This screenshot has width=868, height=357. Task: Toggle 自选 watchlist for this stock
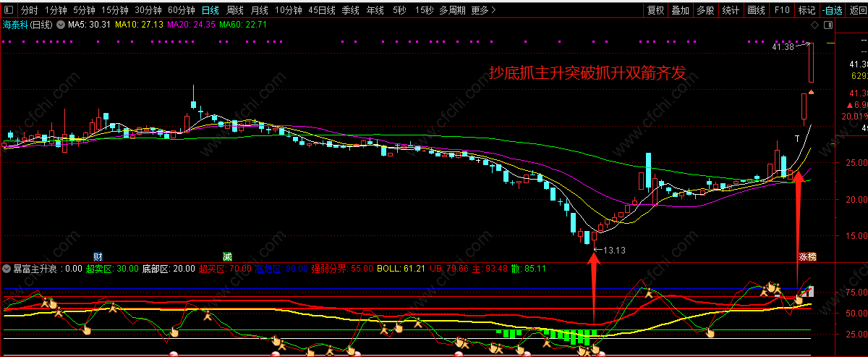832,10
